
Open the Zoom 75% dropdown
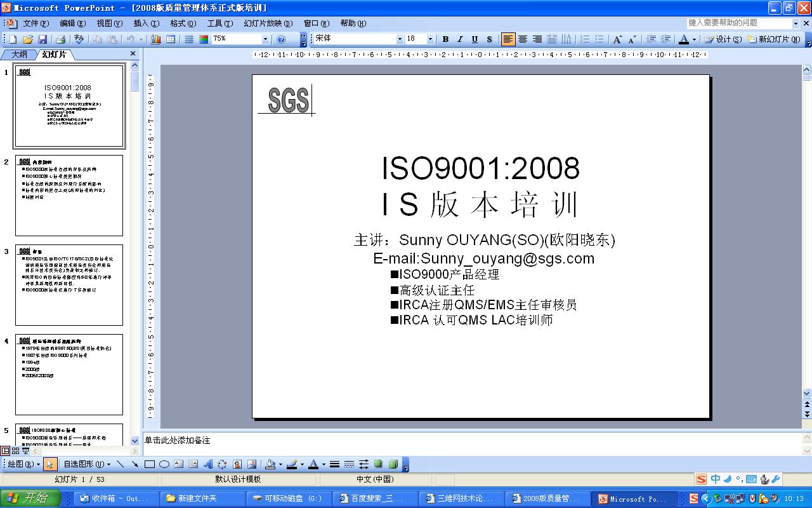pyautogui.click(x=266, y=39)
